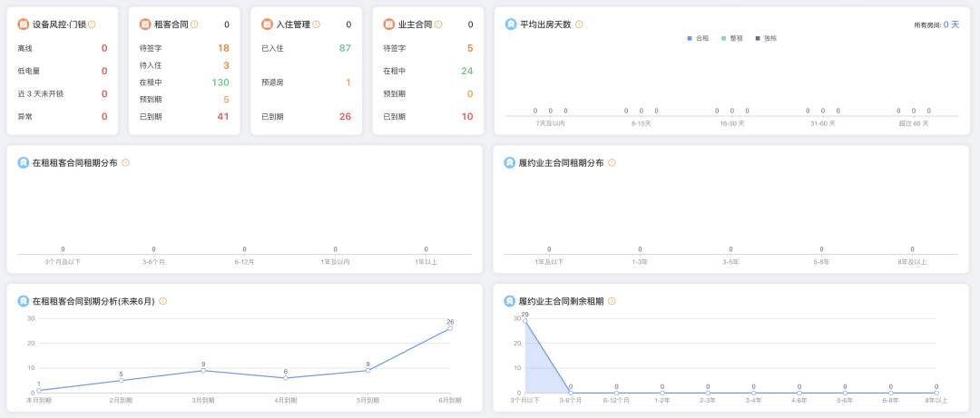The width and height of the screenshot is (980, 418).
Task: Click the 1年及以下 axis label
Action: 549,261
